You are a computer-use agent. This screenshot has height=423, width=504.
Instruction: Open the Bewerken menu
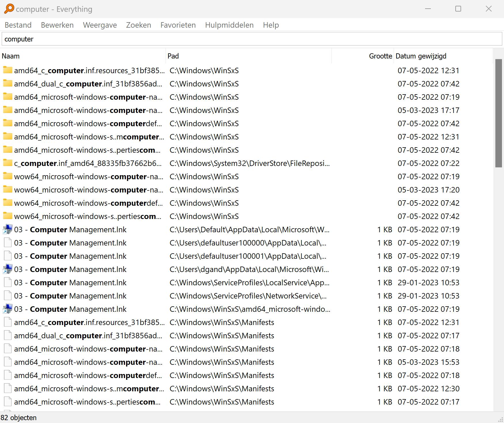[57, 25]
